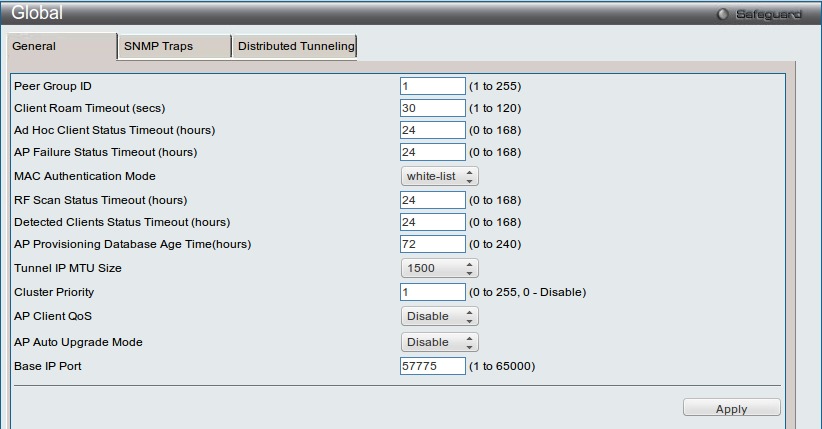Expand the AP Auto Upgrade Mode dropdown
Image resolution: width=822 pixels, height=429 pixels.
(x=439, y=342)
